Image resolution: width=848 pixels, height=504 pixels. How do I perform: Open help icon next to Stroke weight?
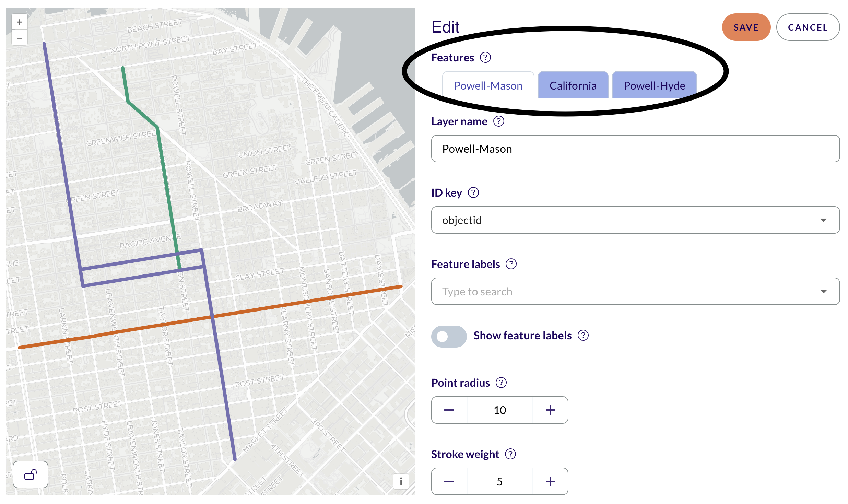[x=510, y=454]
